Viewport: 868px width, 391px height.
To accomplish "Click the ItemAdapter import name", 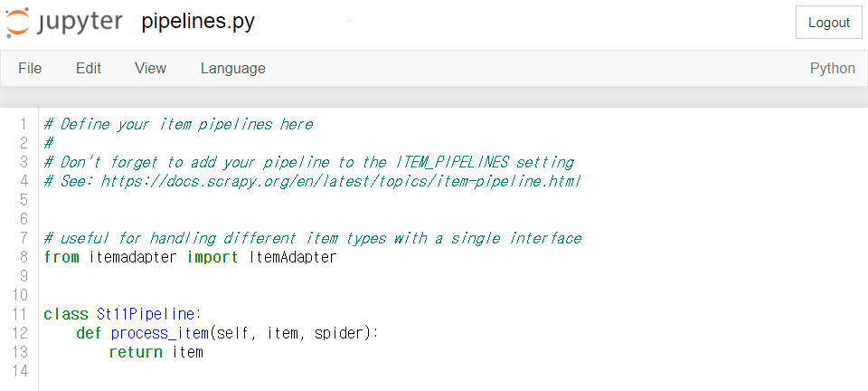I will 291,257.
